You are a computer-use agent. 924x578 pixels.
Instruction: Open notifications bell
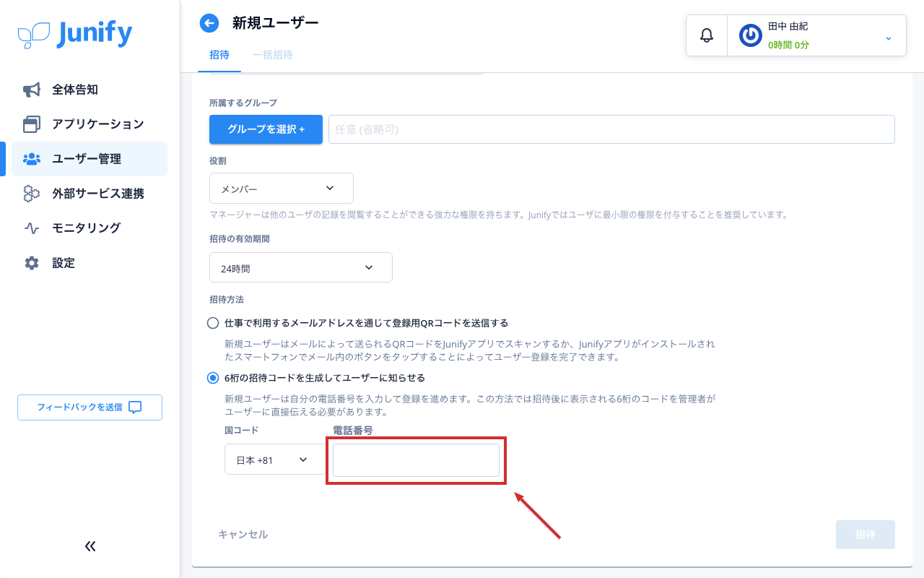[707, 35]
